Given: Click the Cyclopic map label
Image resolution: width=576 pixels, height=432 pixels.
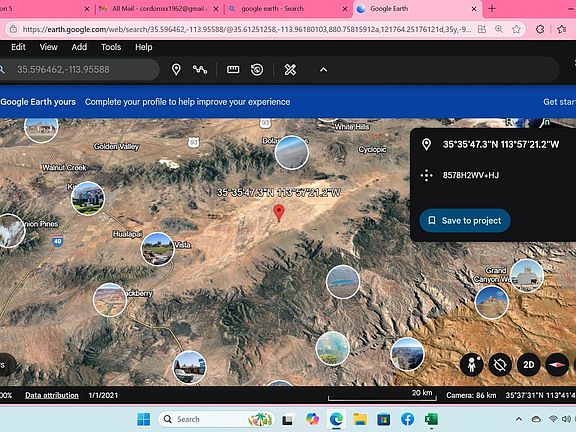Looking at the screenshot, I should click(372, 150).
